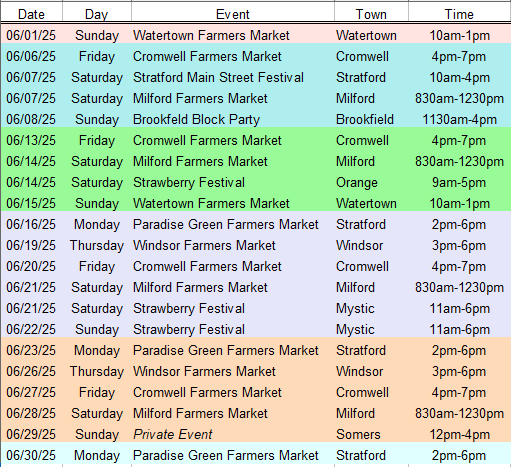
Task: Select the italic Private Event cell
Action: pos(233,434)
